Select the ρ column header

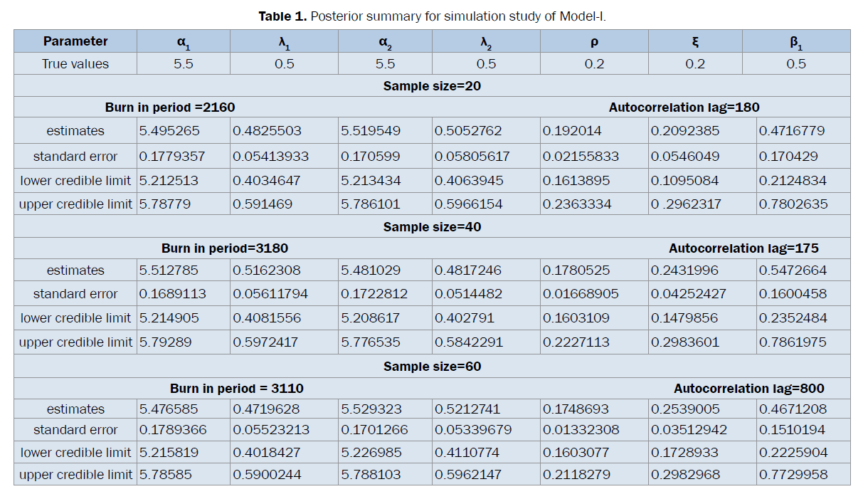(x=594, y=41)
